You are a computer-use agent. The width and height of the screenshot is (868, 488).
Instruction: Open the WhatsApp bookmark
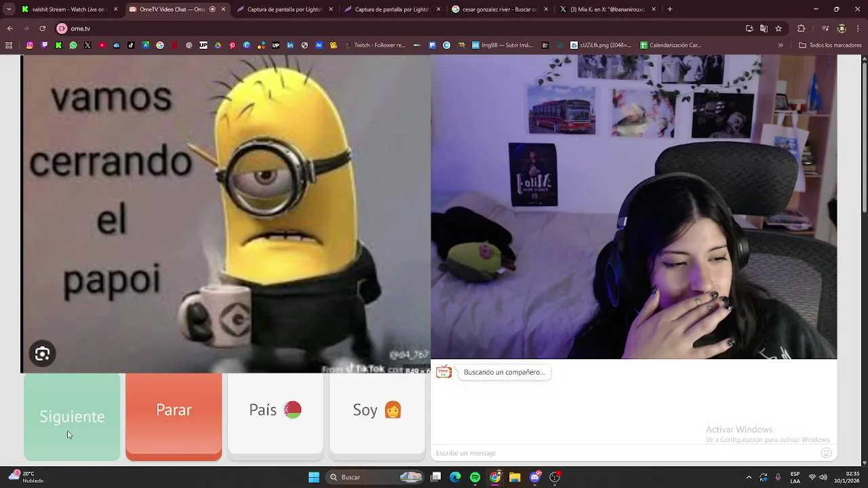click(73, 45)
